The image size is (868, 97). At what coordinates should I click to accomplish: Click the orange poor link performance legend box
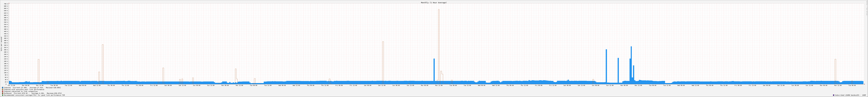click(3, 90)
